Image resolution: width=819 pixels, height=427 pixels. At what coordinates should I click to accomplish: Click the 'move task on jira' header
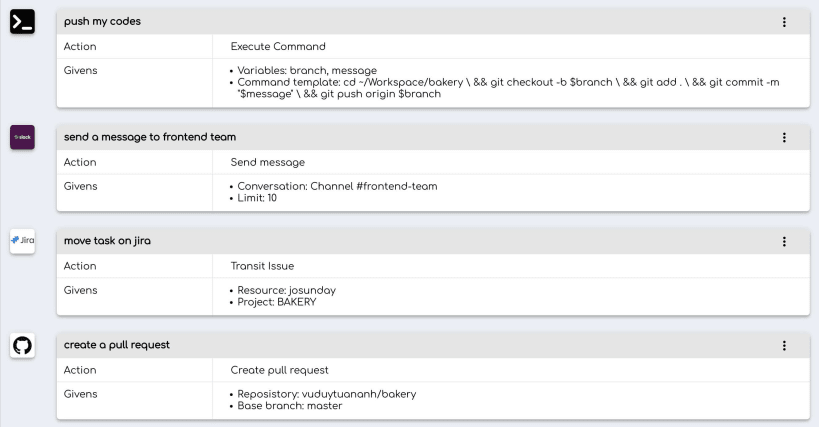tap(107, 241)
